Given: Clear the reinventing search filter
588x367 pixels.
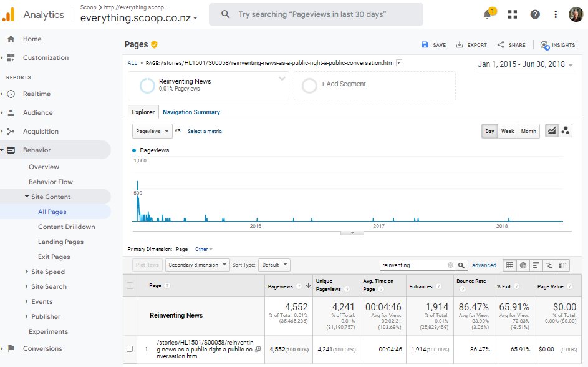Looking at the screenshot, I should click(450, 265).
